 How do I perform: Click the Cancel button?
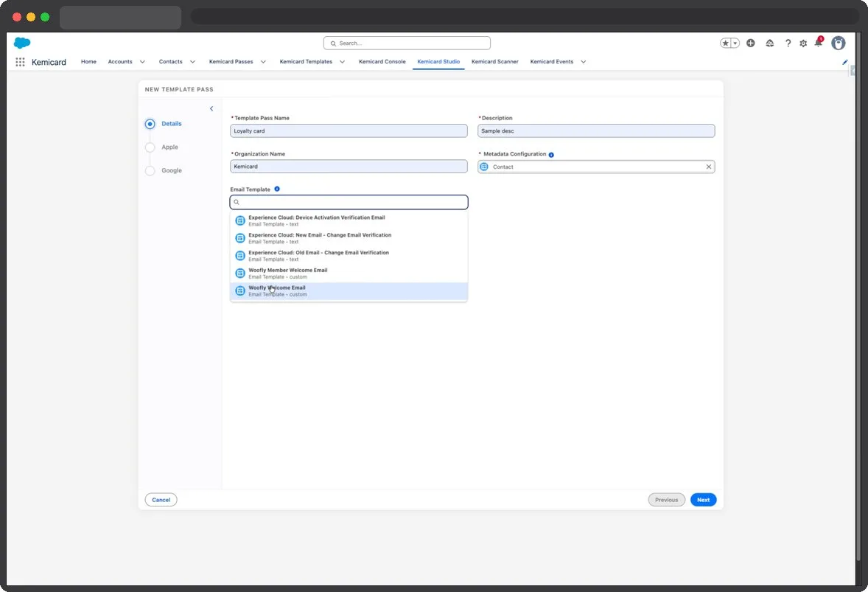pos(161,500)
